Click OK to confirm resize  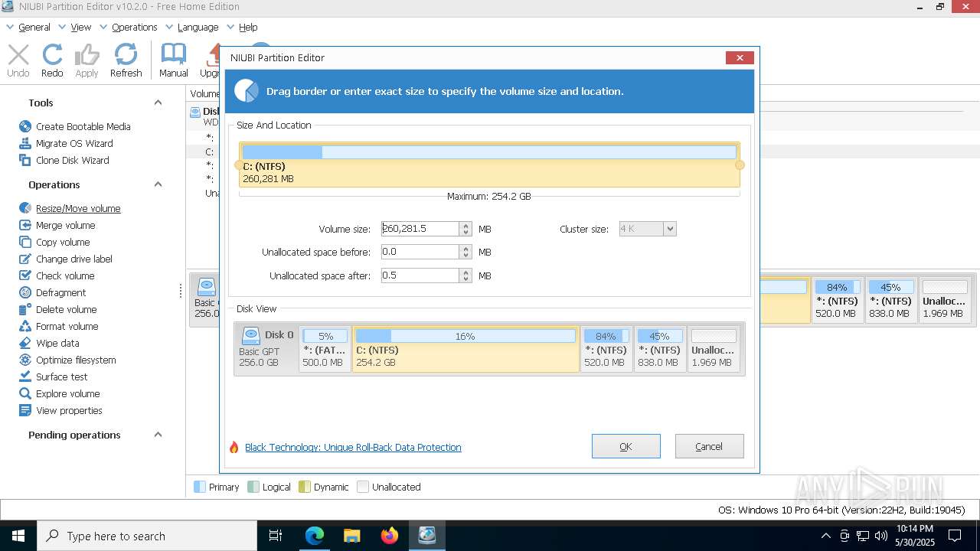pyautogui.click(x=626, y=446)
